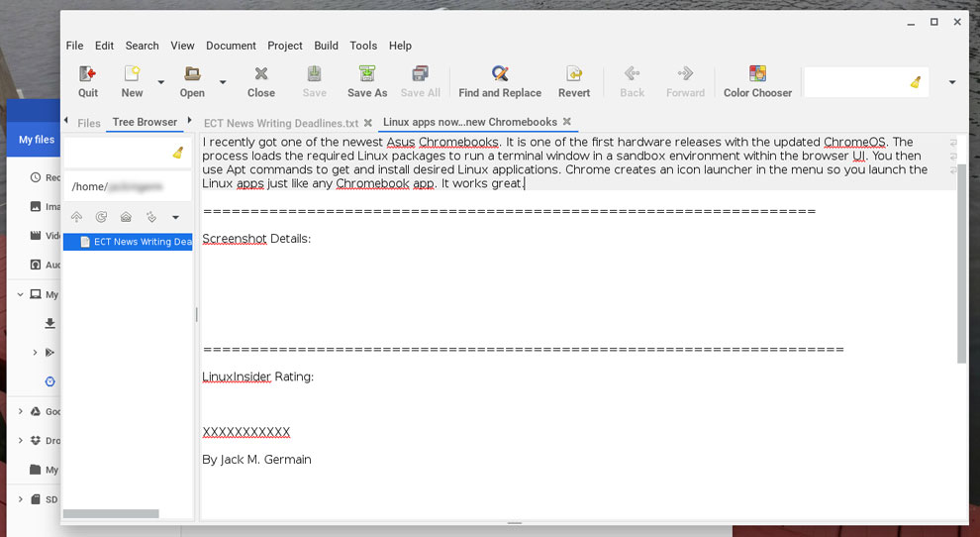Set path to current document's folder
Image resolution: width=980 pixels, height=537 pixels.
tap(150, 217)
